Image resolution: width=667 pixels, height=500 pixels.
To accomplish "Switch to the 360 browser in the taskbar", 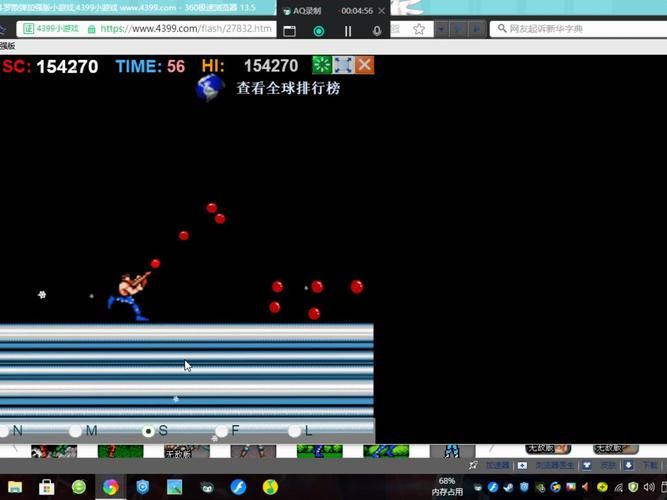I will [x=111, y=487].
